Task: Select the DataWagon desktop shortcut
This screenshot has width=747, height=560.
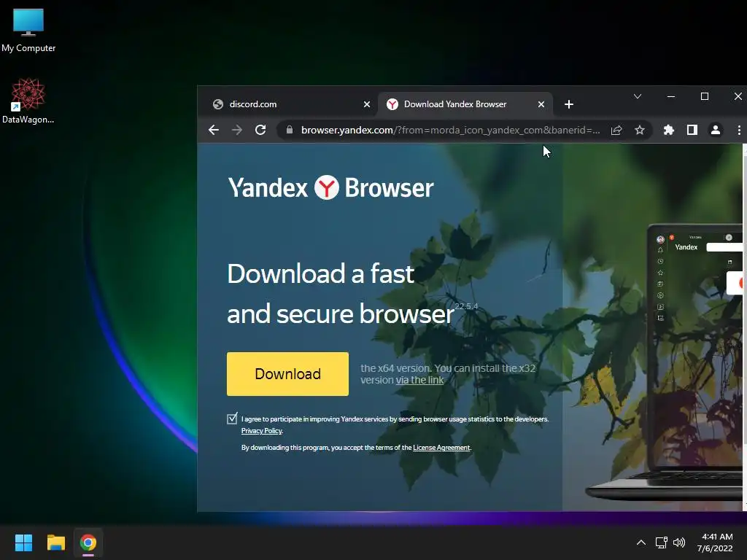Action: click(28, 101)
